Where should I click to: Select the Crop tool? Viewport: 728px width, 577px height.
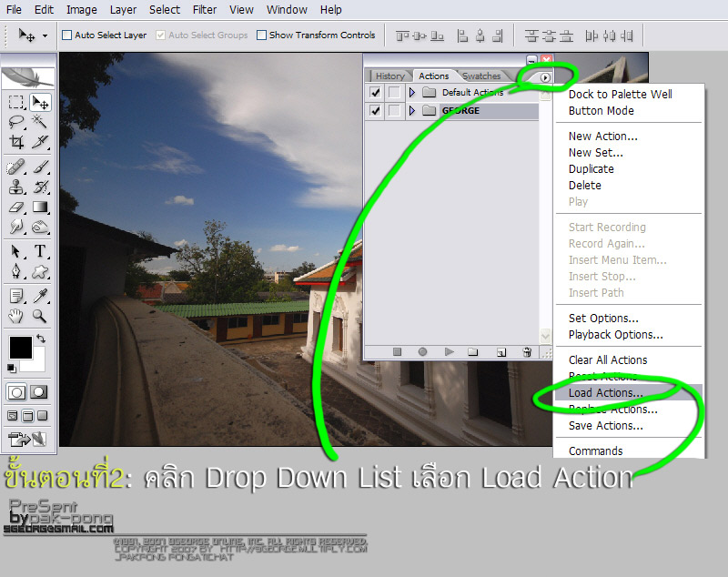coord(16,142)
